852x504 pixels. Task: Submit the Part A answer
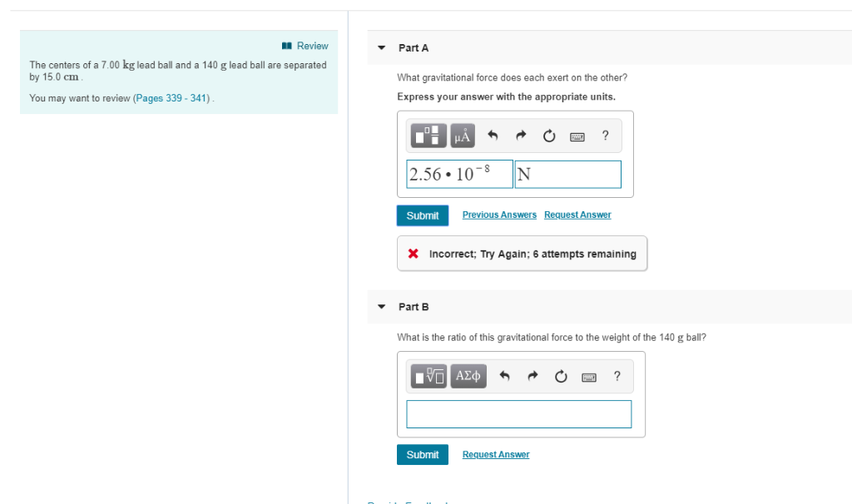point(422,215)
